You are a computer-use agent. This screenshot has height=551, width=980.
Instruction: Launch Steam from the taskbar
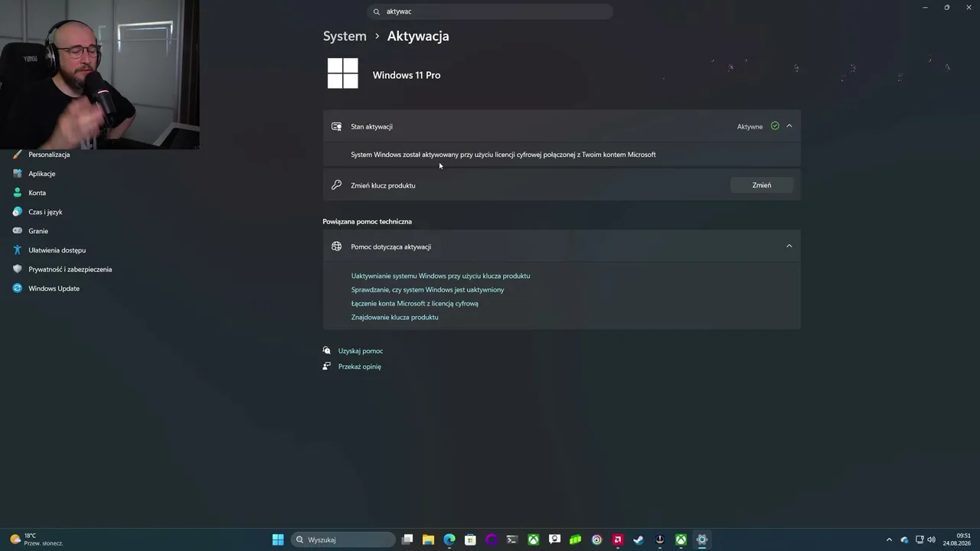tap(639, 540)
